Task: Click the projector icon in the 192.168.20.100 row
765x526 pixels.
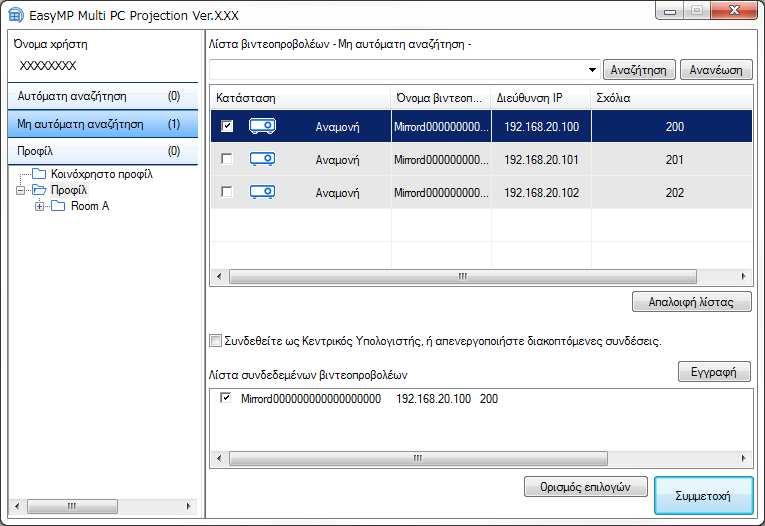Action: pyautogui.click(x=262, y=126)
